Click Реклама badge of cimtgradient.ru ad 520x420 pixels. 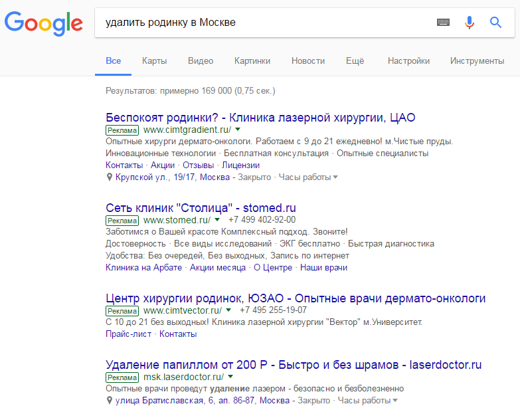point(122,130)
